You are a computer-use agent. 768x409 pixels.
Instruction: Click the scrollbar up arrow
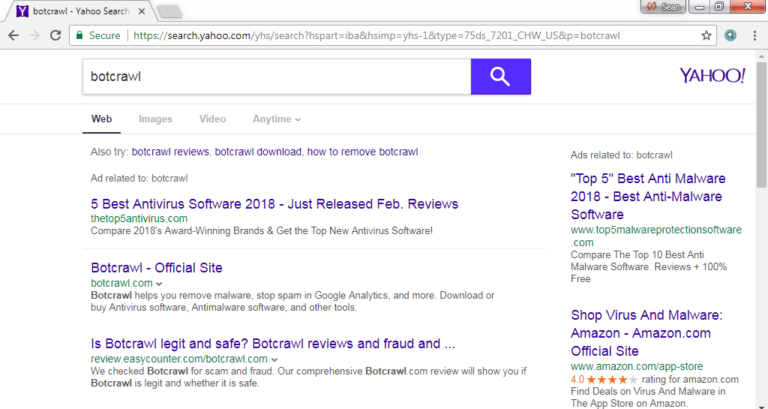(761, 56)
